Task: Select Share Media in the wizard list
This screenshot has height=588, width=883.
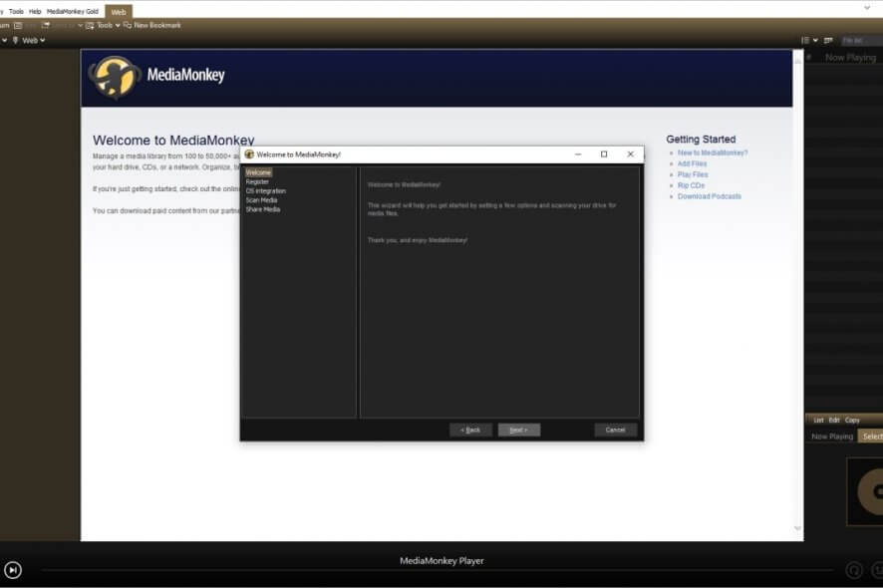Action: (263, 209)
